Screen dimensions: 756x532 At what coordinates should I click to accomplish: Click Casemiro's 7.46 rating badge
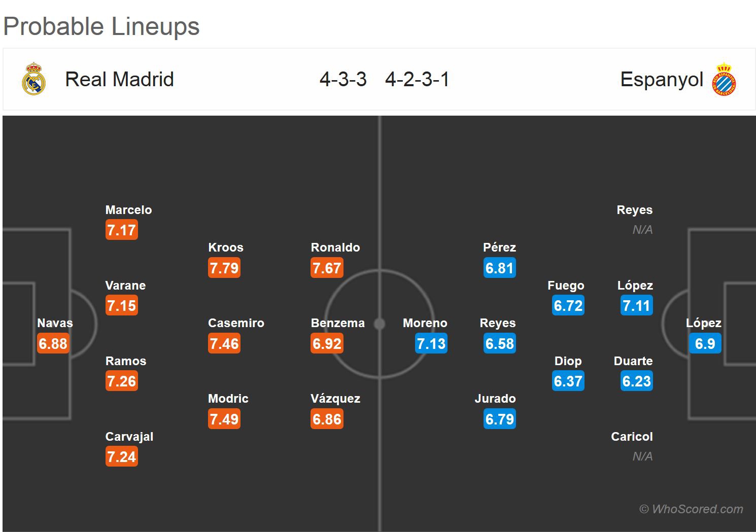pos(224,343)
